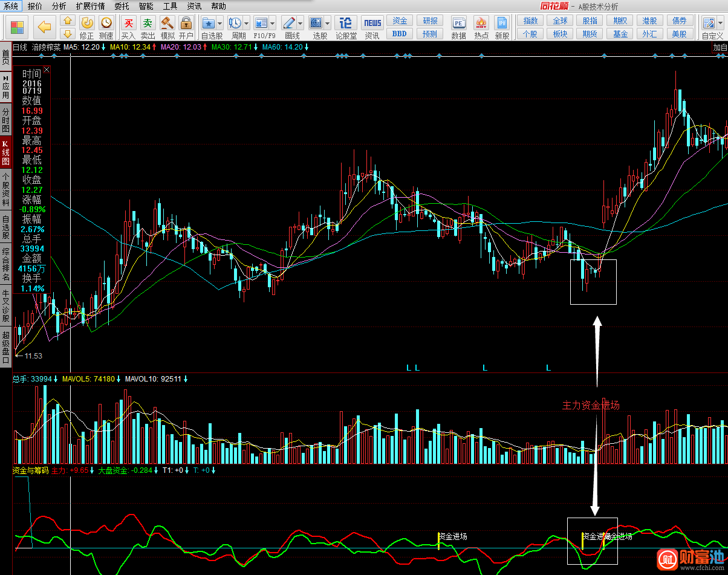This screenshot has width=728, height=575.
Task: Close the price data info panel
Action: (47, 70)
